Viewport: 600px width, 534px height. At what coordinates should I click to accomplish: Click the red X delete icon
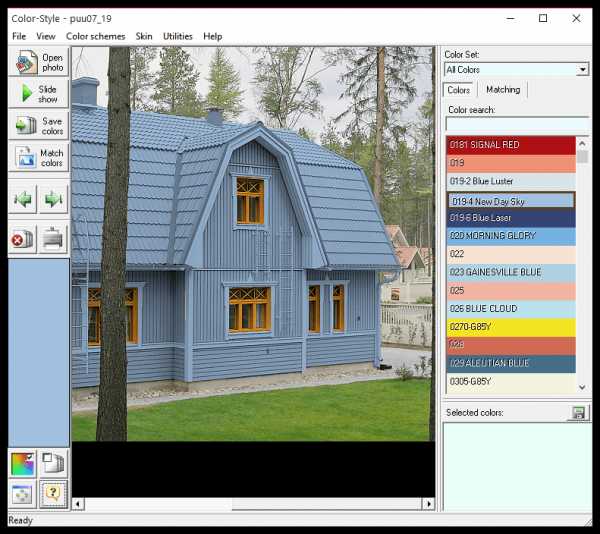click(x=24, y=239)
